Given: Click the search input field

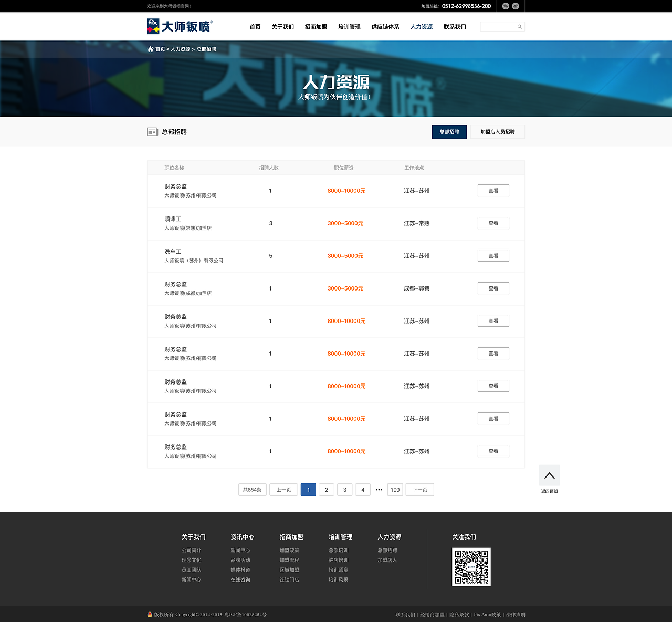Looking at the screenshot, I should [498, 27].
